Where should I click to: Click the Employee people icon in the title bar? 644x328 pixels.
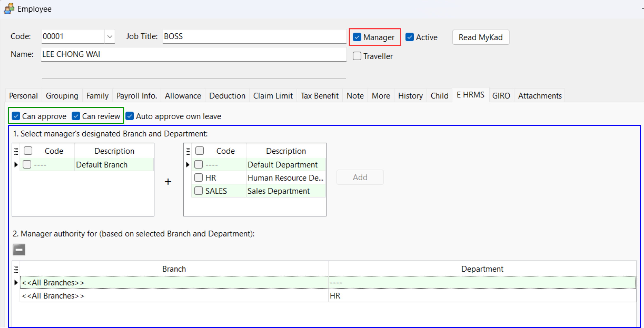click(x=9, y=8)
